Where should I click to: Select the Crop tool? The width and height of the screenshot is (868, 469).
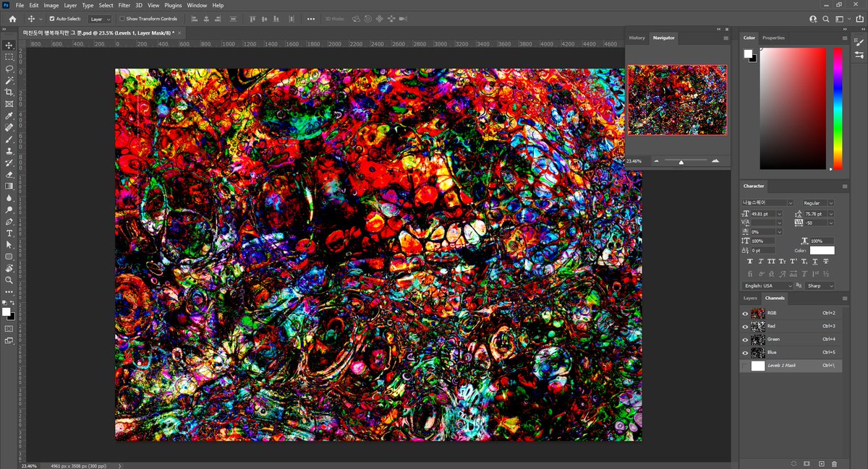pos(9,92)
